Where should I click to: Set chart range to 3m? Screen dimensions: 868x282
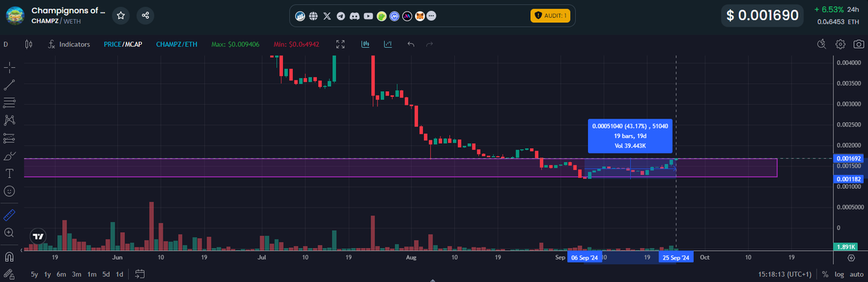77,274
